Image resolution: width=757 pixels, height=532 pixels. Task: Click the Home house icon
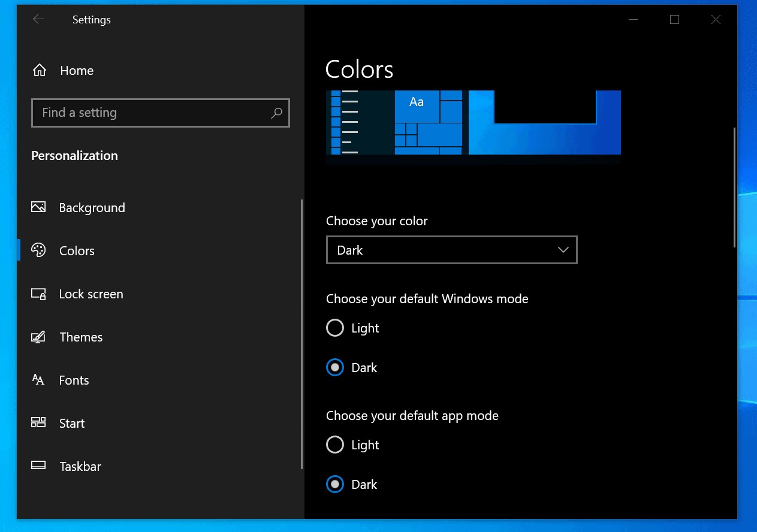pyautogui.click(x=38, y=70)
